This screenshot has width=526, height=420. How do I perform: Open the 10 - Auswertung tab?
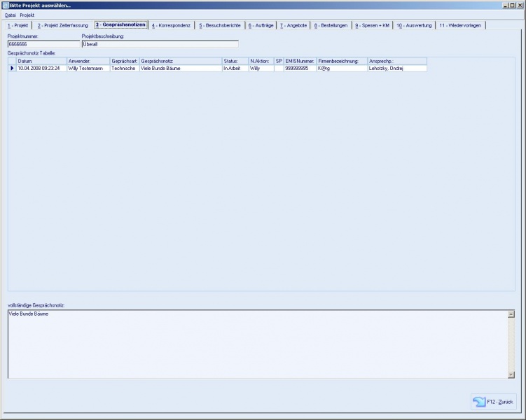pos(414,25)
